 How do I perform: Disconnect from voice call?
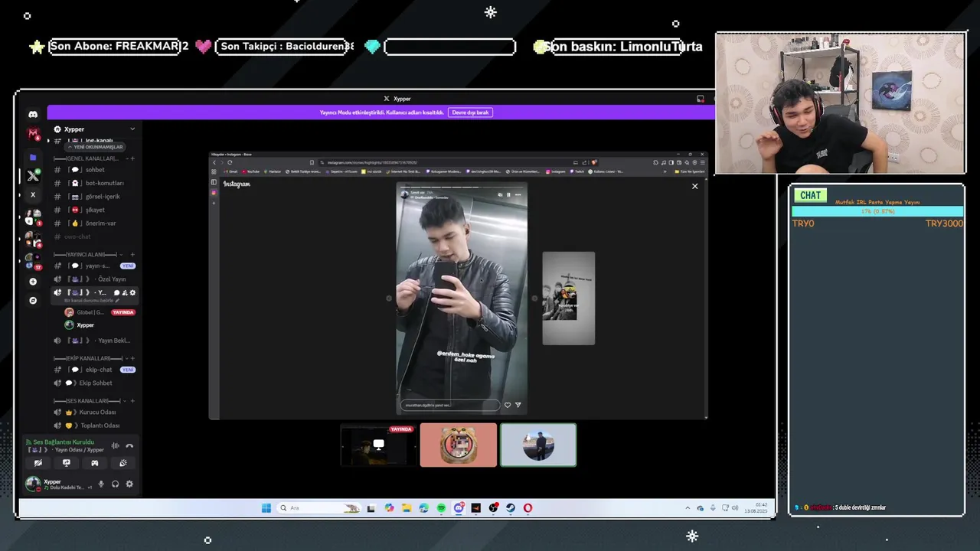(129, 446)
